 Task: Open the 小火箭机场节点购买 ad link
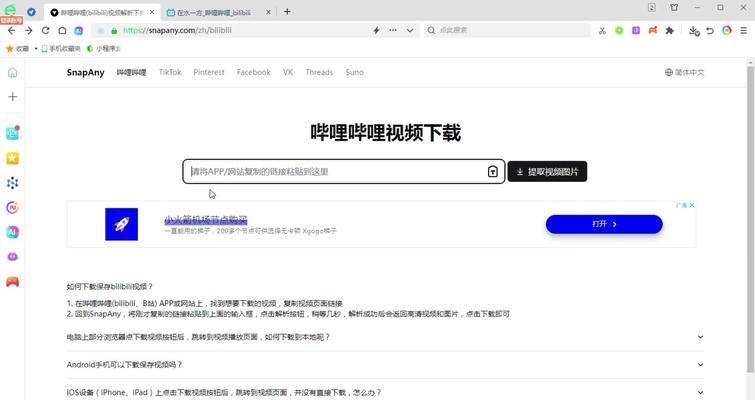206,220
